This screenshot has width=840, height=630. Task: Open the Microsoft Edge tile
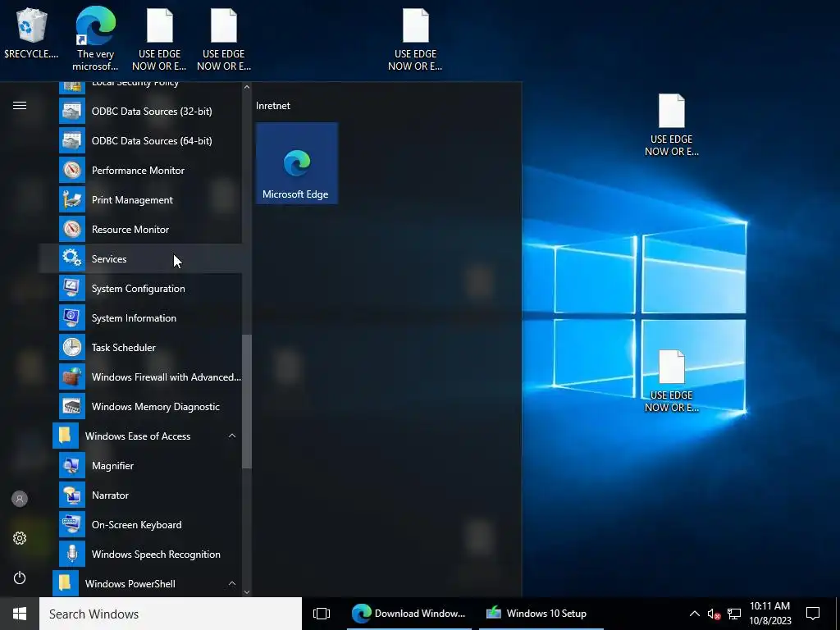(297, 163)
